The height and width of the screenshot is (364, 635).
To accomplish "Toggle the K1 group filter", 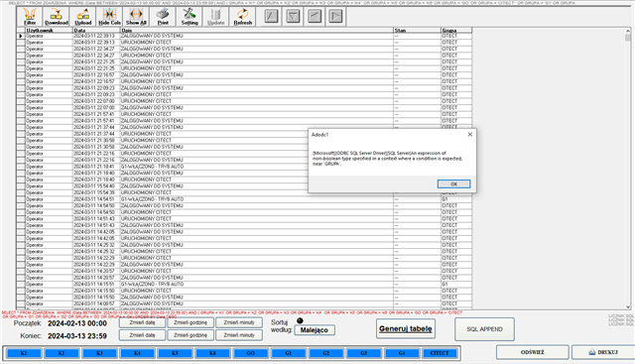I will [23, 353].
